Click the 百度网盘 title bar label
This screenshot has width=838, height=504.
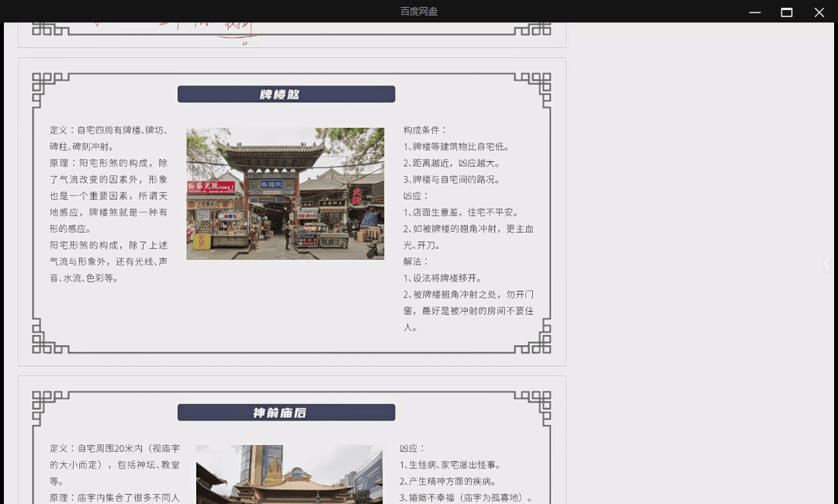pyautogui.click(x=419, y=12)
